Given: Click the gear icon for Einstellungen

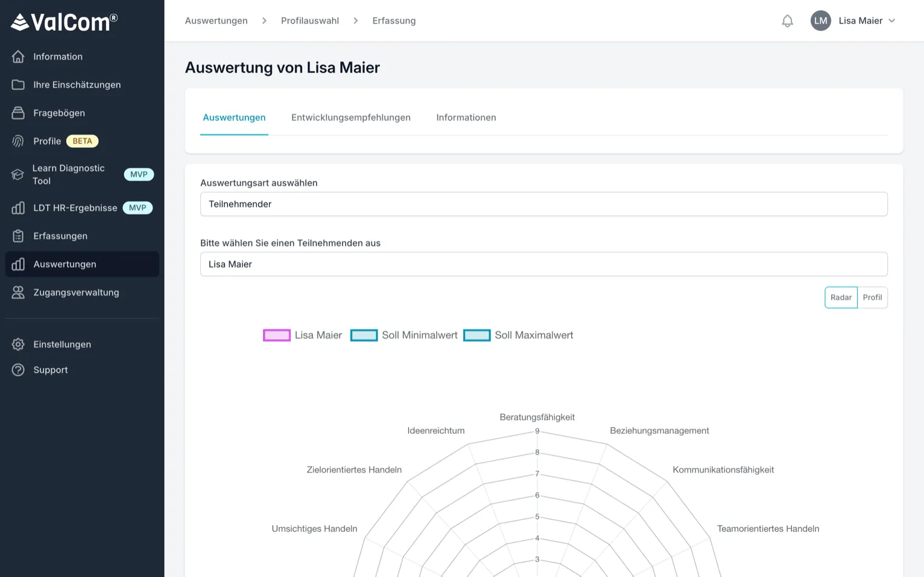Looking at the screenshot, I should tap(18, 344).
